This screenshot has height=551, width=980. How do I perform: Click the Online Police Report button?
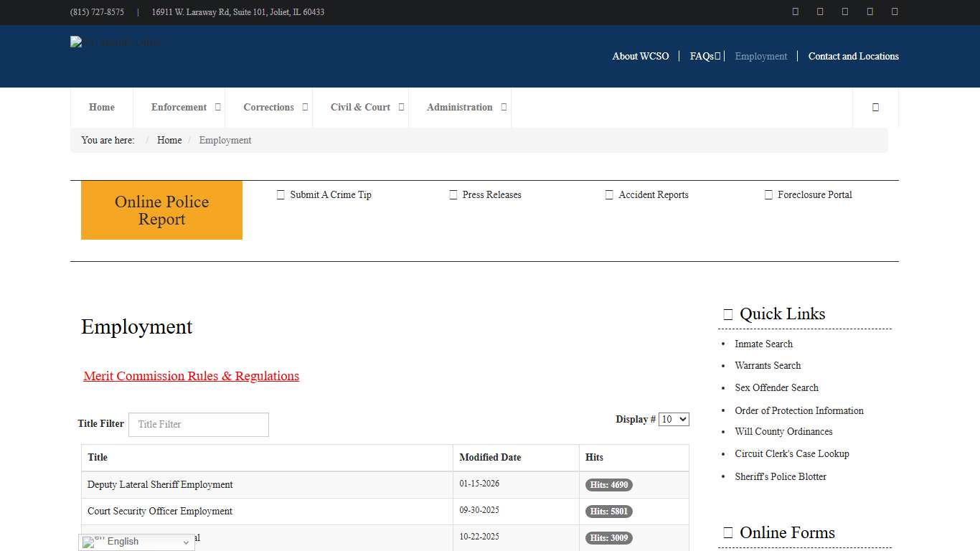tap(161, 210)
